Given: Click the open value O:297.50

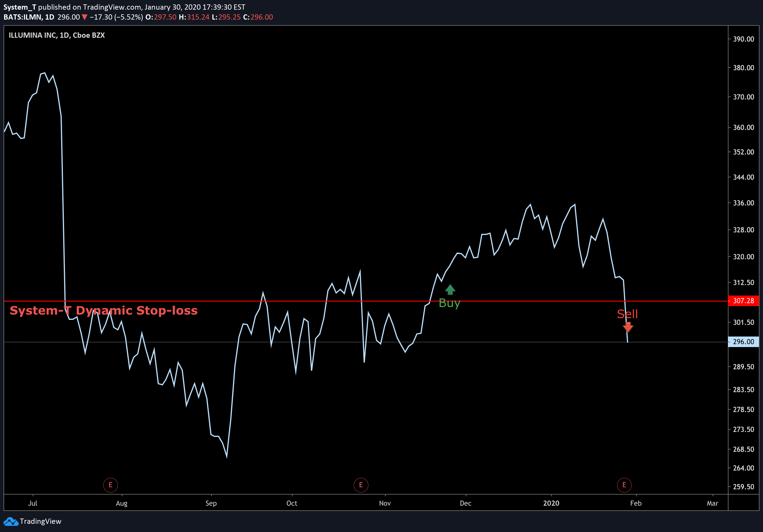Looking at the screenshot, I should tap(161, 17).
